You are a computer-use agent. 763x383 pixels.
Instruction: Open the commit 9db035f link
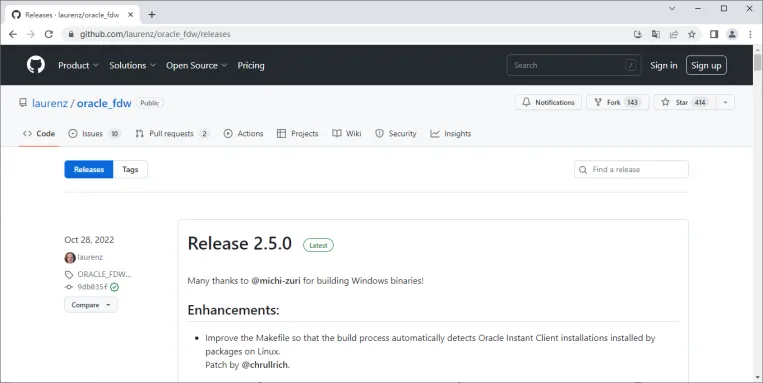(92, 287)
